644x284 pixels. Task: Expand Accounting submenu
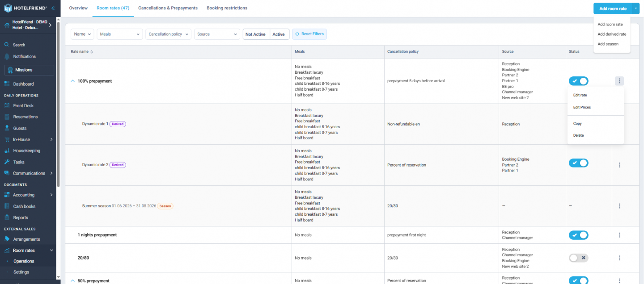point(51,195)
